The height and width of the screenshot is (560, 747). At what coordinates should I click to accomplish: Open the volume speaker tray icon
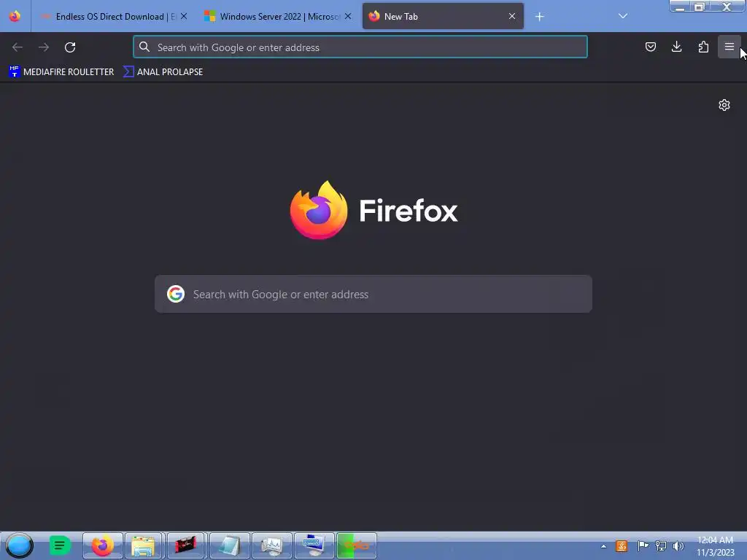pyautogui.click(x=678, y=546)
